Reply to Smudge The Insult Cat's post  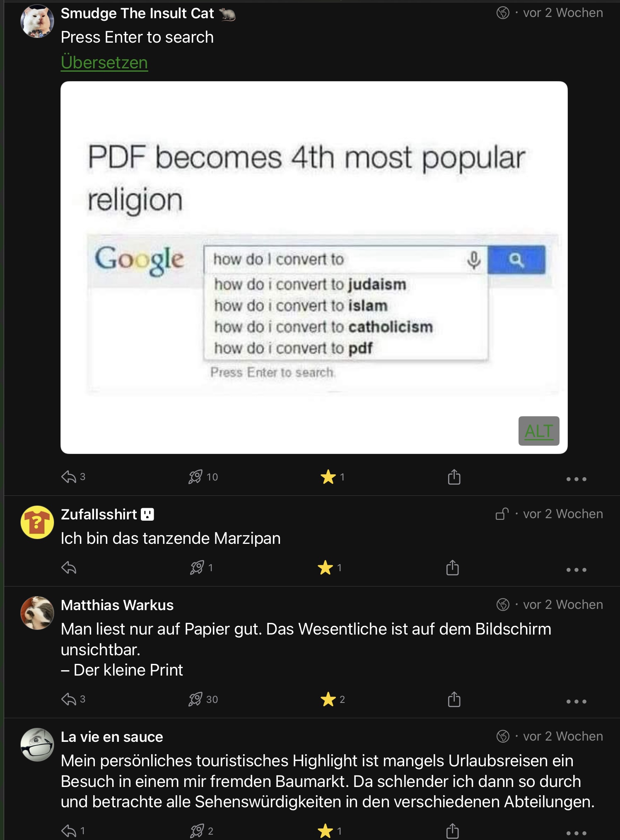[x=69, y=477]
